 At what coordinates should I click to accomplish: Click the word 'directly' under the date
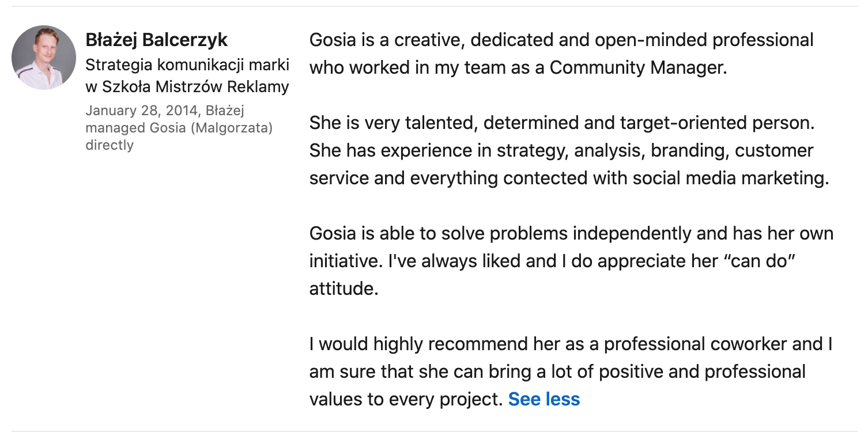(x=110, y=145)
